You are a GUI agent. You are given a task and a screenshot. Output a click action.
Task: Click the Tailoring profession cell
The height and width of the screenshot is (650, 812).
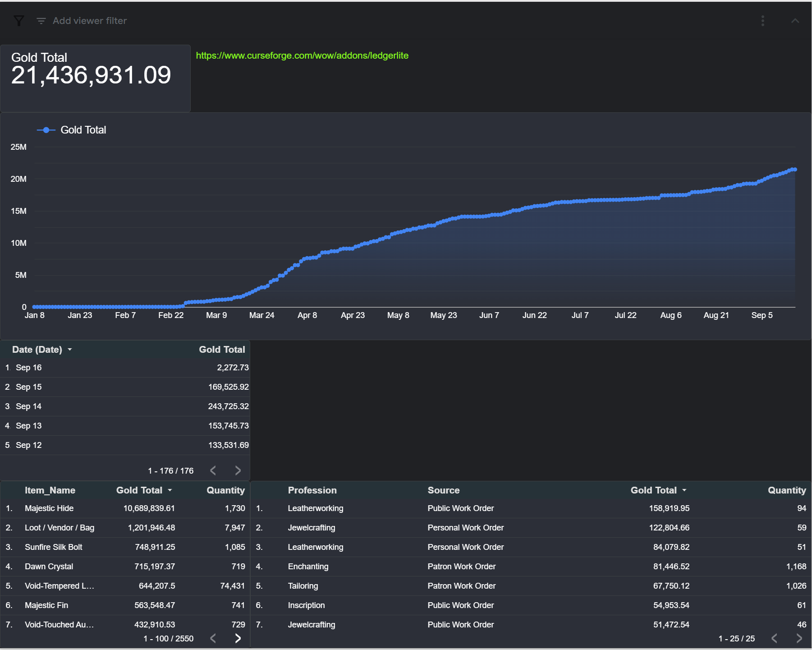[x=303, y=586]
